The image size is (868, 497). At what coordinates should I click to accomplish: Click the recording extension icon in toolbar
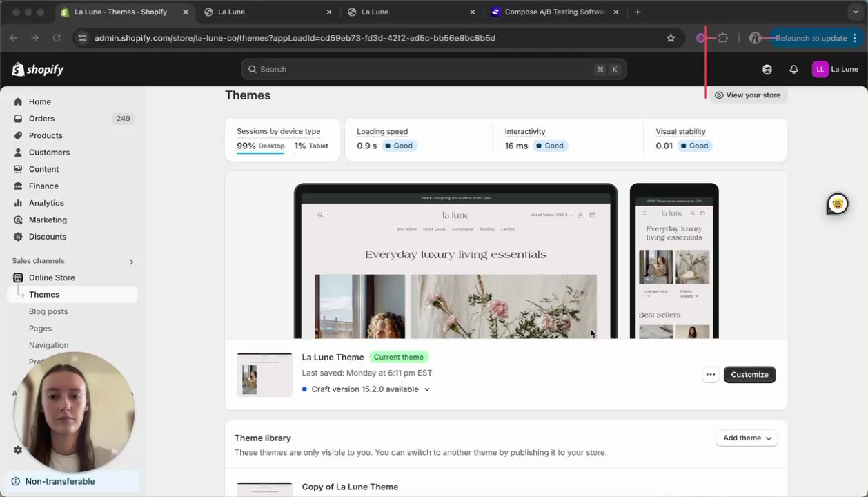pyautogui.click(x=701, y=38)
